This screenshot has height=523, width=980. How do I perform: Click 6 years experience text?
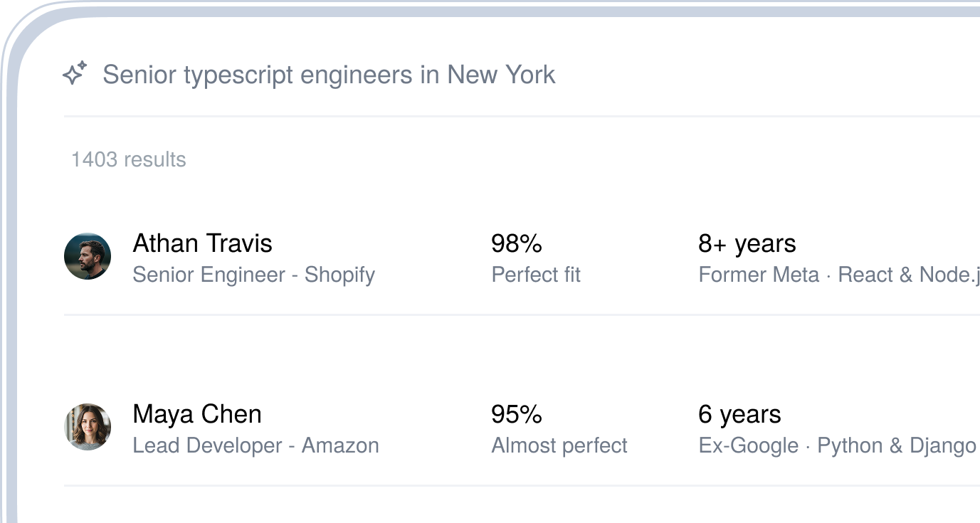739,414
